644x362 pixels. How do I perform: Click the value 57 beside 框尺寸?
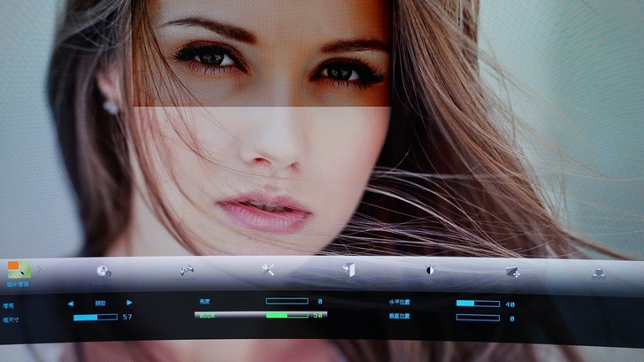click(127, 317)
